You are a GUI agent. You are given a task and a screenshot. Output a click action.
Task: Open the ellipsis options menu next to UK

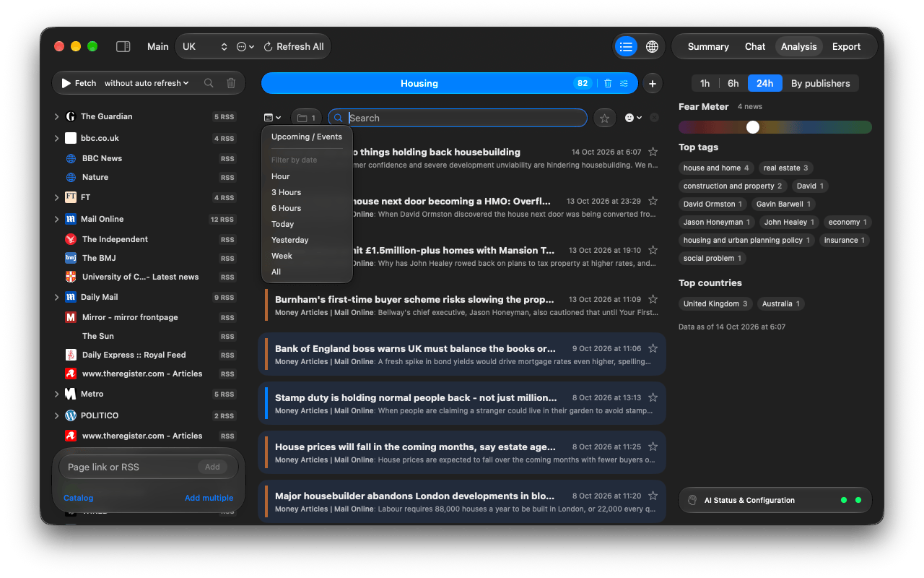click(245, 46)
